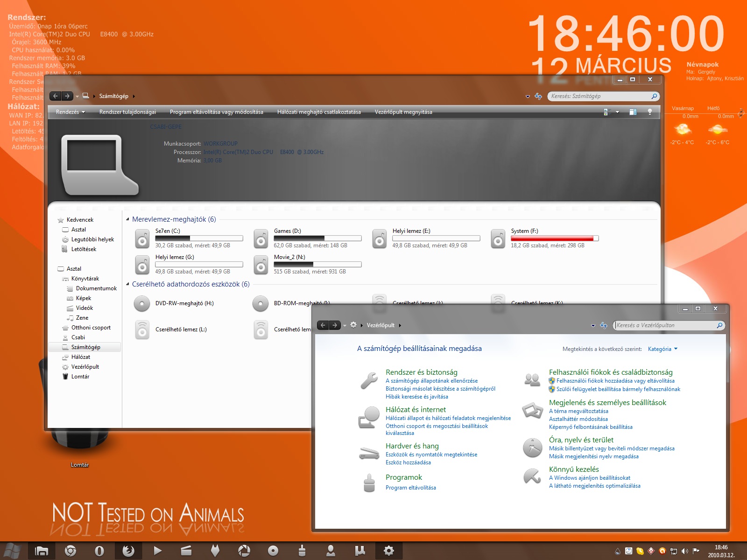Open recent pages dropdown in Számítógép window
747x560 pixels.
(x=77, y=96)
